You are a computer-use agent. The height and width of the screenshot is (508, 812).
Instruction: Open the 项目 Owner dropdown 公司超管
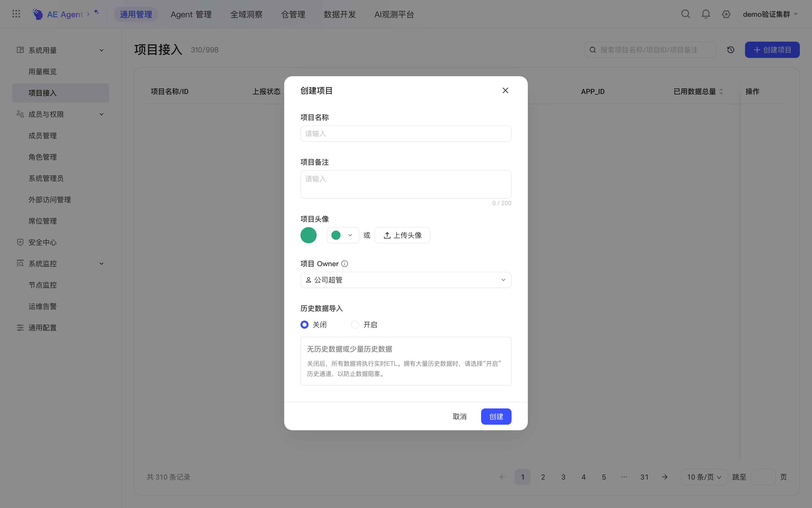[x=406, y=280]
